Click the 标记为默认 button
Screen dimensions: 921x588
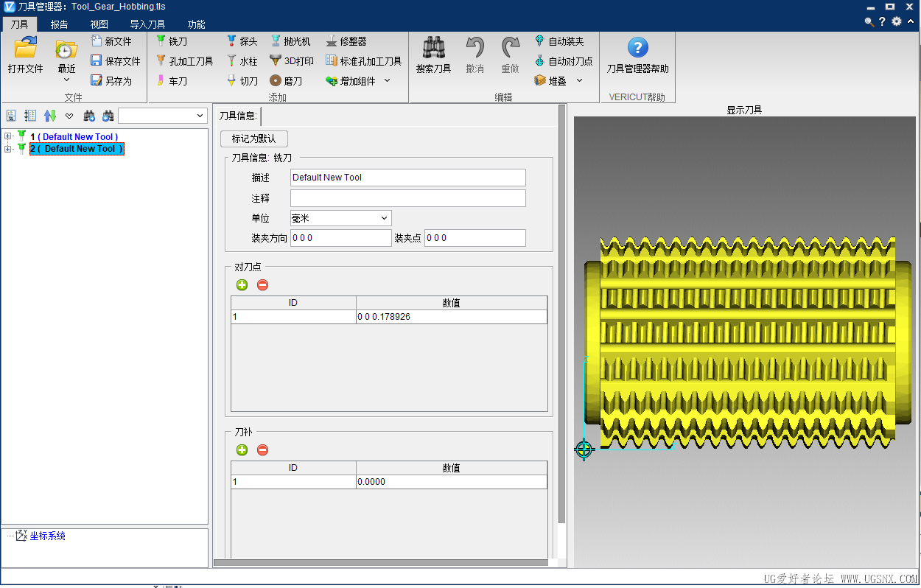pos(253,139)
